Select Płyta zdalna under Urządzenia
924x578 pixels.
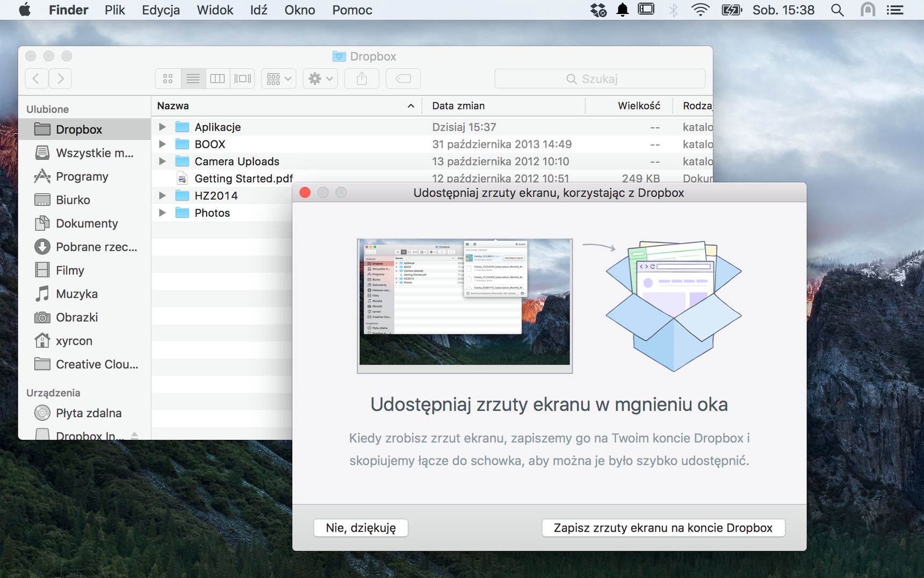[x=84, y=413]
